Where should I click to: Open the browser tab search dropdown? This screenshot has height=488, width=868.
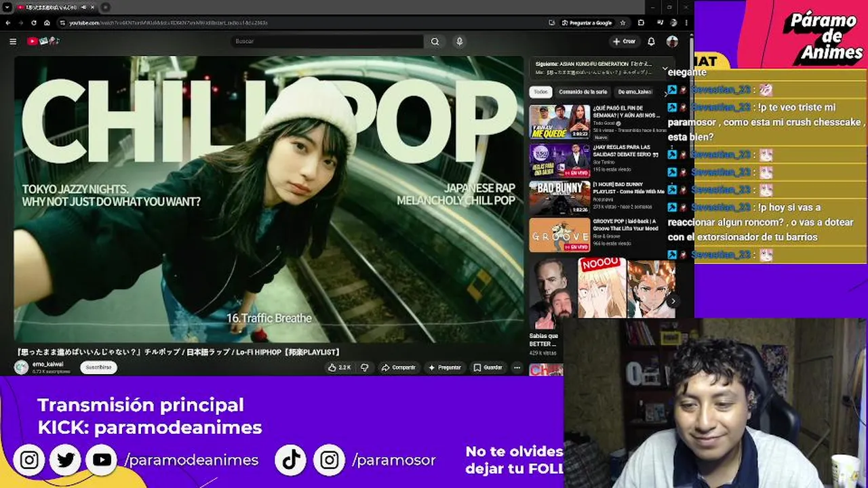[7, 7]
